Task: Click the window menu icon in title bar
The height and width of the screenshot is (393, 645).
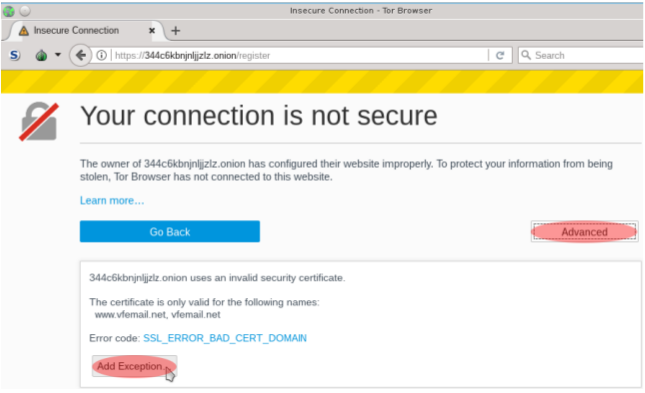Action: coord(8,11)
